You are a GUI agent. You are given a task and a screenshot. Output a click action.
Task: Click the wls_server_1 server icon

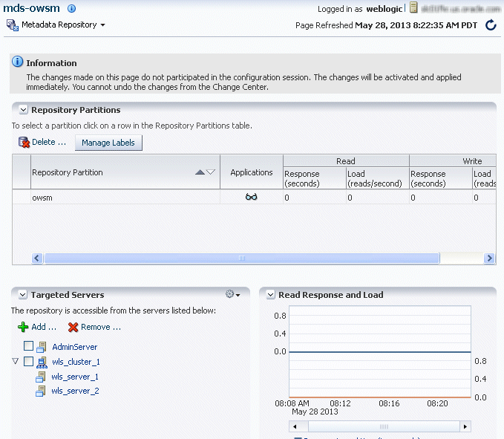41,377
